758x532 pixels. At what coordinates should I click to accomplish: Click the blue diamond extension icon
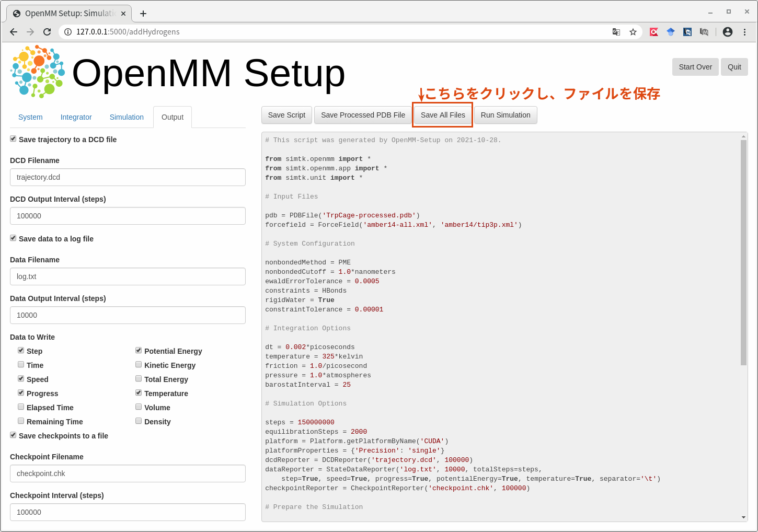[671, 32]
